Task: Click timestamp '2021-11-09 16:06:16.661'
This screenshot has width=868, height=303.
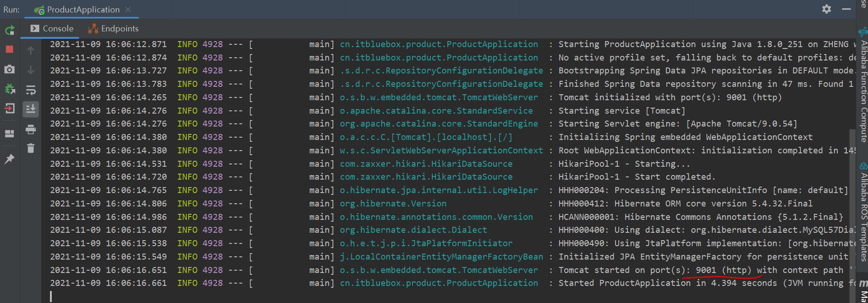Action: [108, 283]
